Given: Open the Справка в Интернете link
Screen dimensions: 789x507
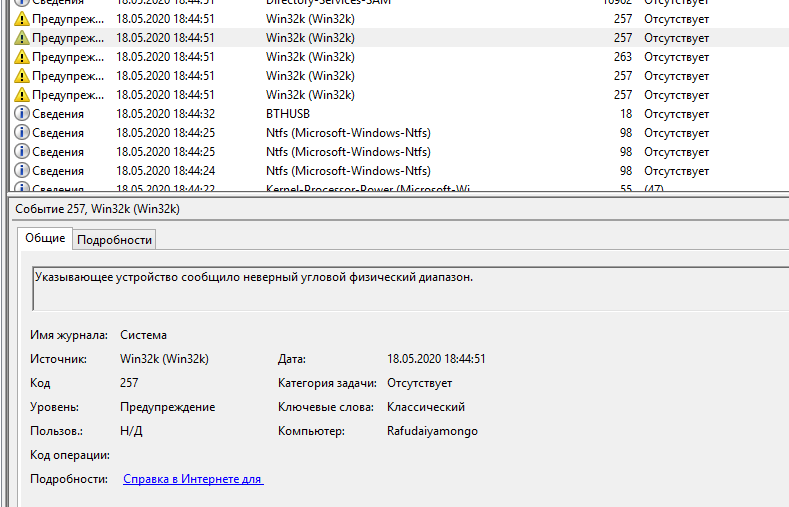Looking at the screenshot, I should point(192,479).
